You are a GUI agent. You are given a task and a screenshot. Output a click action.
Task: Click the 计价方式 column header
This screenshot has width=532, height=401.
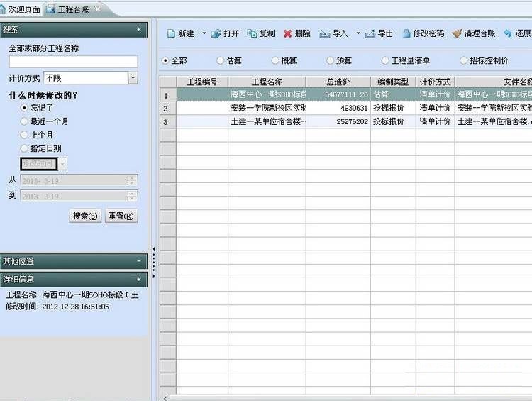(x=436, y=82)
